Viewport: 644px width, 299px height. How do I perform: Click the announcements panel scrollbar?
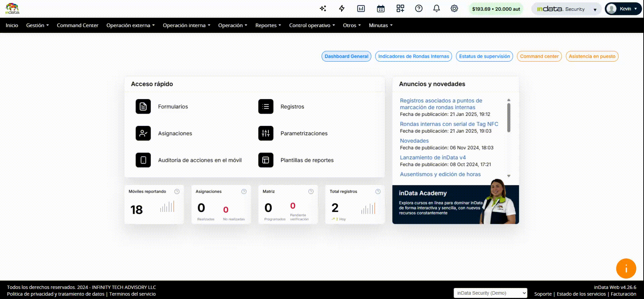click(508, 117)
